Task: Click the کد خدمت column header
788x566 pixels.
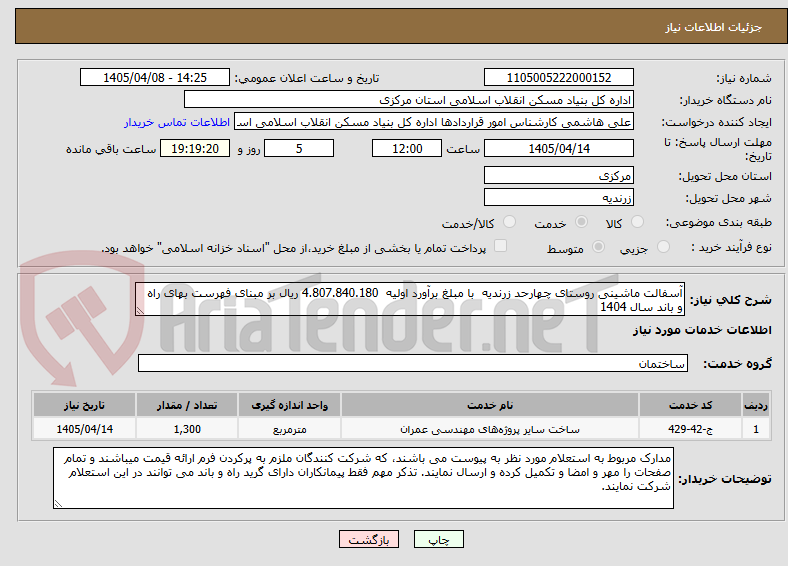Action: tap(691, 405)
